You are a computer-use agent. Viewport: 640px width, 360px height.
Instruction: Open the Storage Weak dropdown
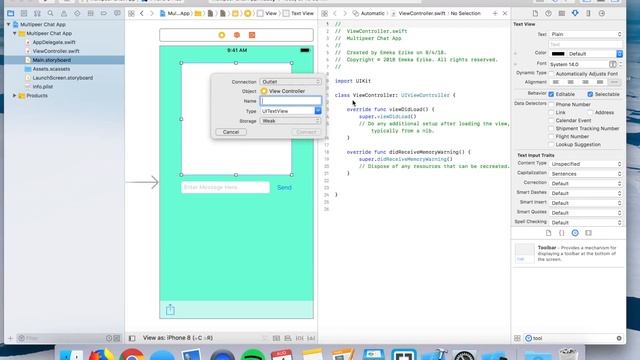tap(291, 121)
